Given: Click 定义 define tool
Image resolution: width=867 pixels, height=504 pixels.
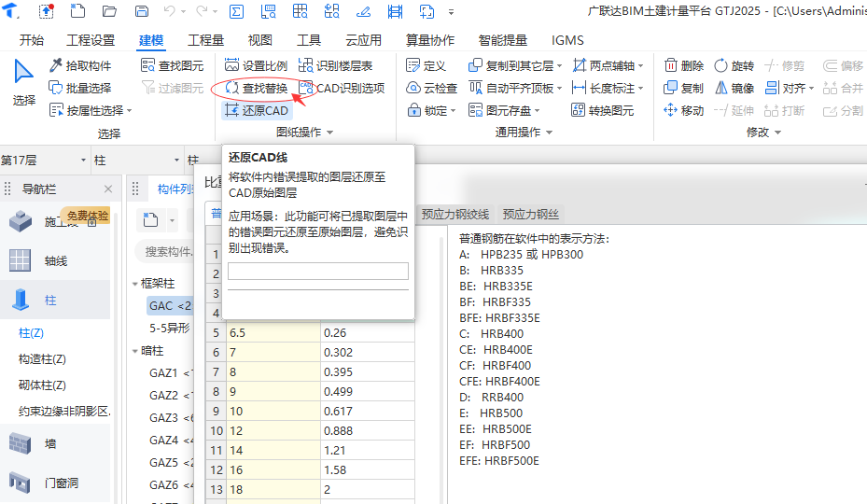Looking at the screenshot, I should (426, 66).
